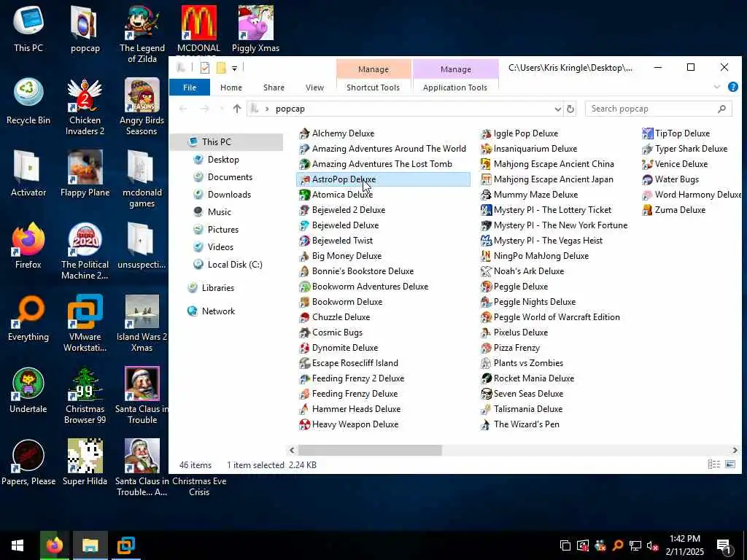
Task: Open Libraries in the navigation pane
Action: (217, 287)
